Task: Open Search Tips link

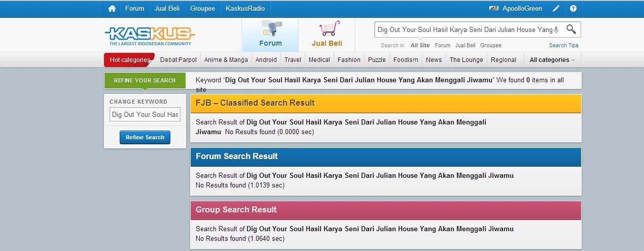Action: (564, 45)
